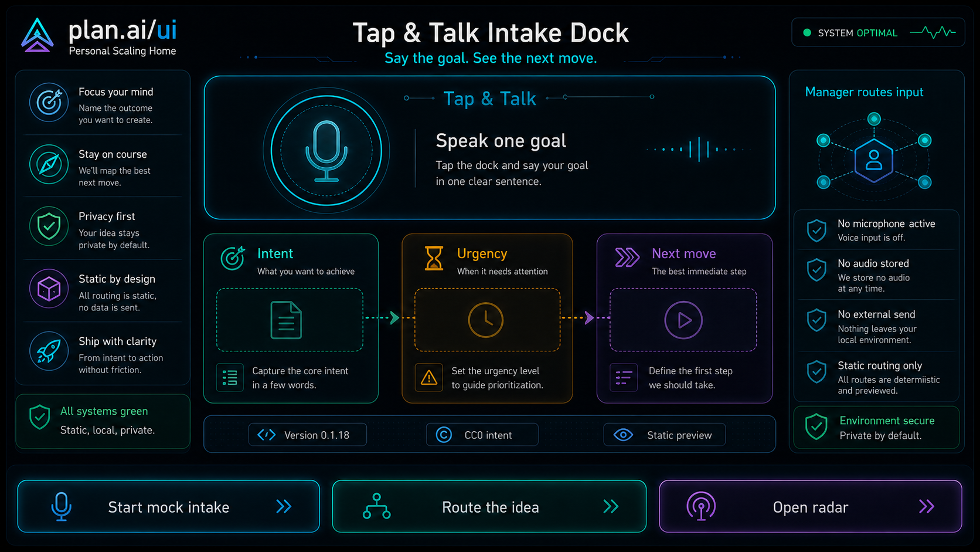Click the Manager routes input hexagon avatar
Viewport: 980px width, 552px height.
point(874,160)
